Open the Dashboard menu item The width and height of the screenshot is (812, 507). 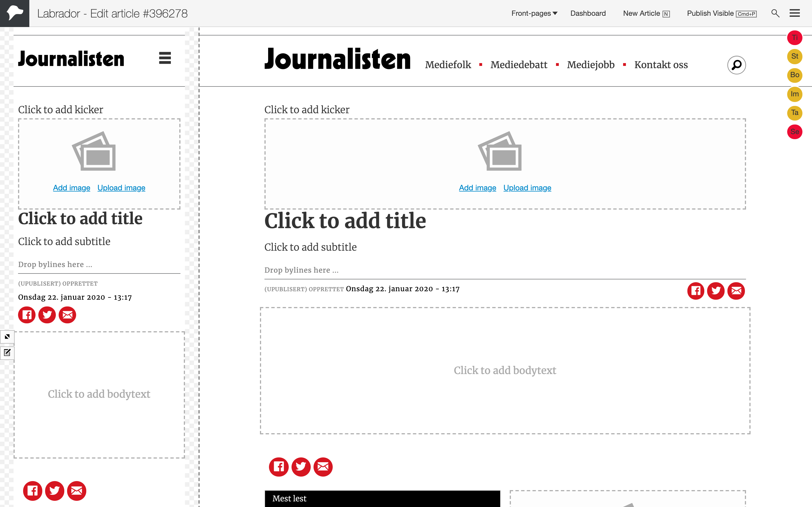(588, 14)
